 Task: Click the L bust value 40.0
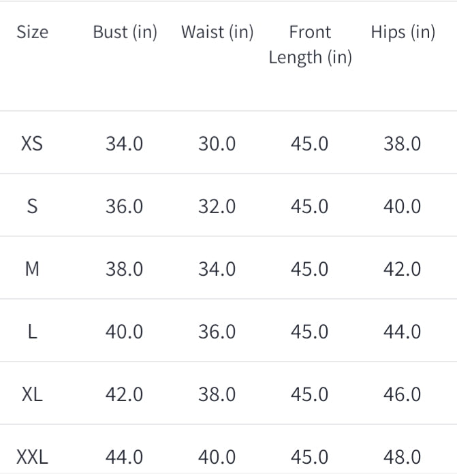click(124, 332)
